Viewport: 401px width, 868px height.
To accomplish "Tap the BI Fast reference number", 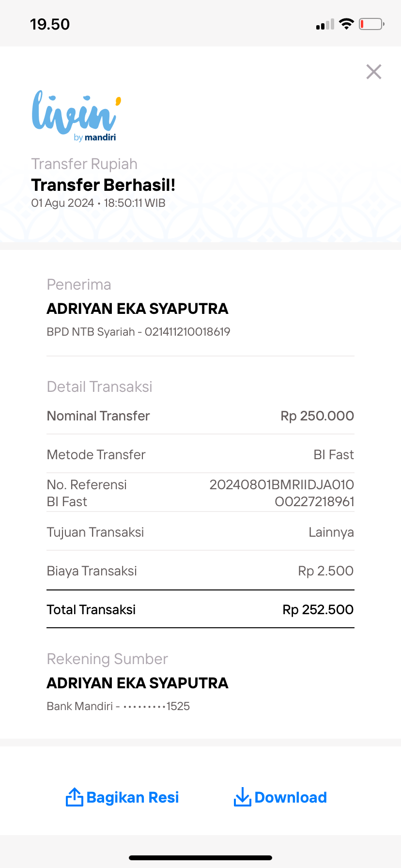I will [282, 493].
